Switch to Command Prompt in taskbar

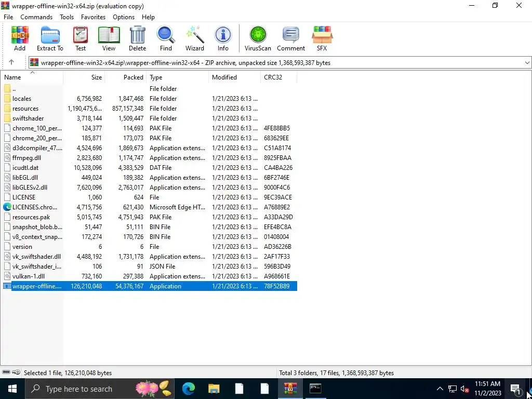click(x=315, y=389)
